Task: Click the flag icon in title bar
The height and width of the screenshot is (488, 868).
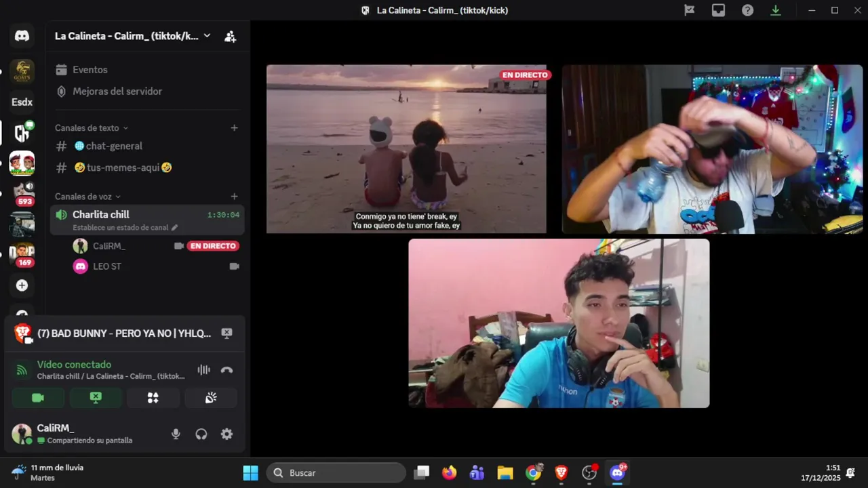Action: 690,10
